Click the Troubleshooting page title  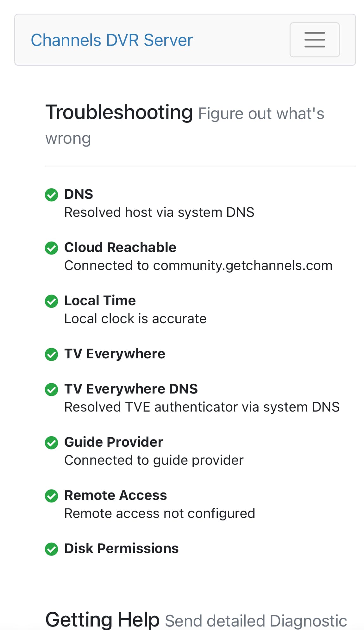tap(119, 112)
